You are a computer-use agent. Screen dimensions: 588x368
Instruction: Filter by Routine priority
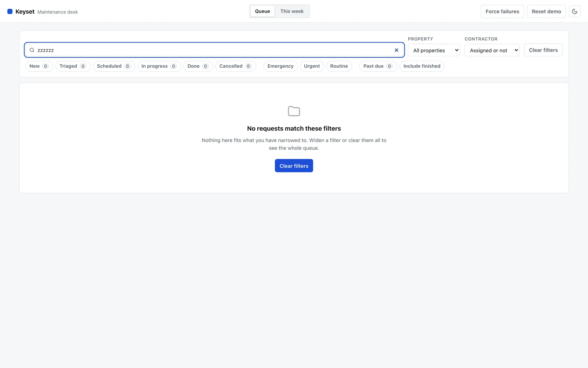tap(339, 66)
